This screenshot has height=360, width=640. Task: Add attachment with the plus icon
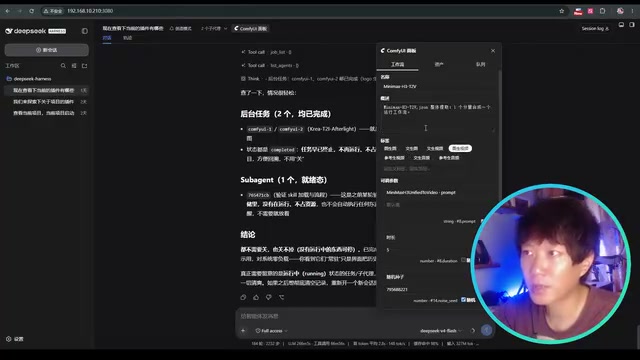[243, 331]
